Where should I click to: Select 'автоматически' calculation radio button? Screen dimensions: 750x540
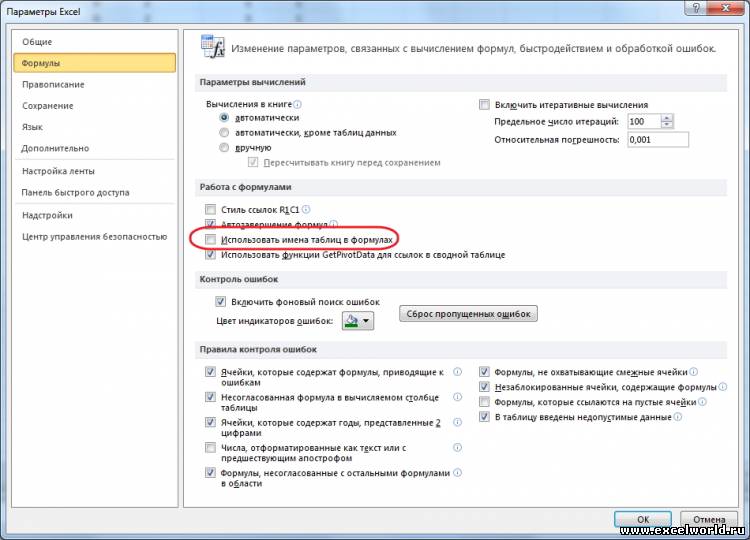(224, 118)
